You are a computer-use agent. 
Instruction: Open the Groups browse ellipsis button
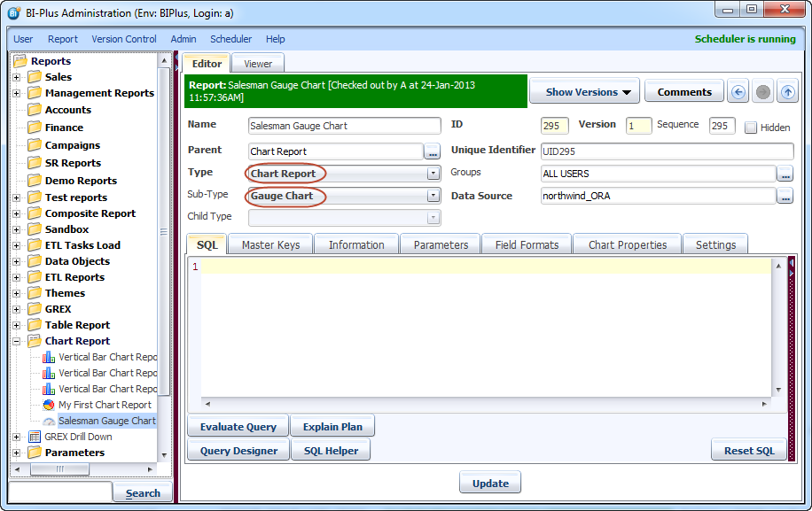point(785,174)
